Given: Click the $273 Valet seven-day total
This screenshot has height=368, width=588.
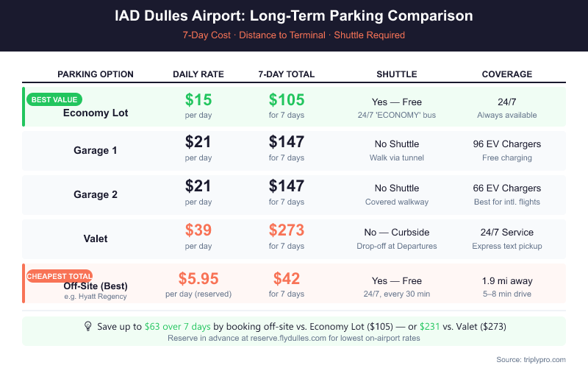Looking at the screenshot, I should point(287,231).
